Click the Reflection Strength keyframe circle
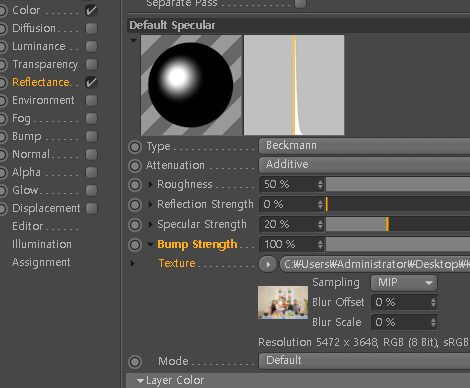This screenshot has height=388, width=470. [135, 205]
